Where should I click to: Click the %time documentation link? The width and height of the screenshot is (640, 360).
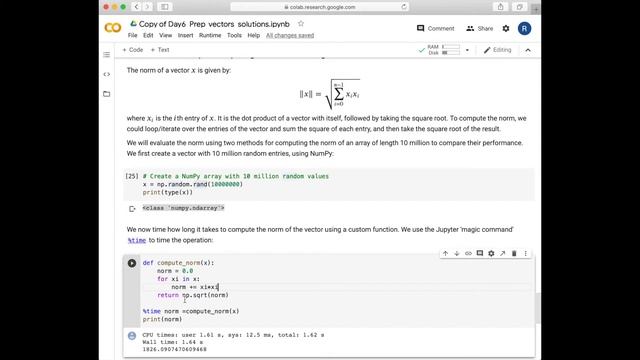(x=137, y=240)
